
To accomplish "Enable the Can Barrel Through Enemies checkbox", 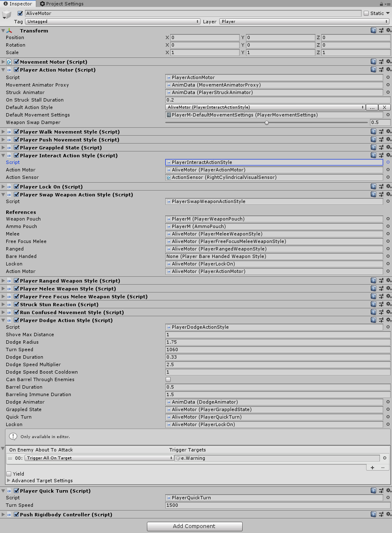I will (168, 379).
